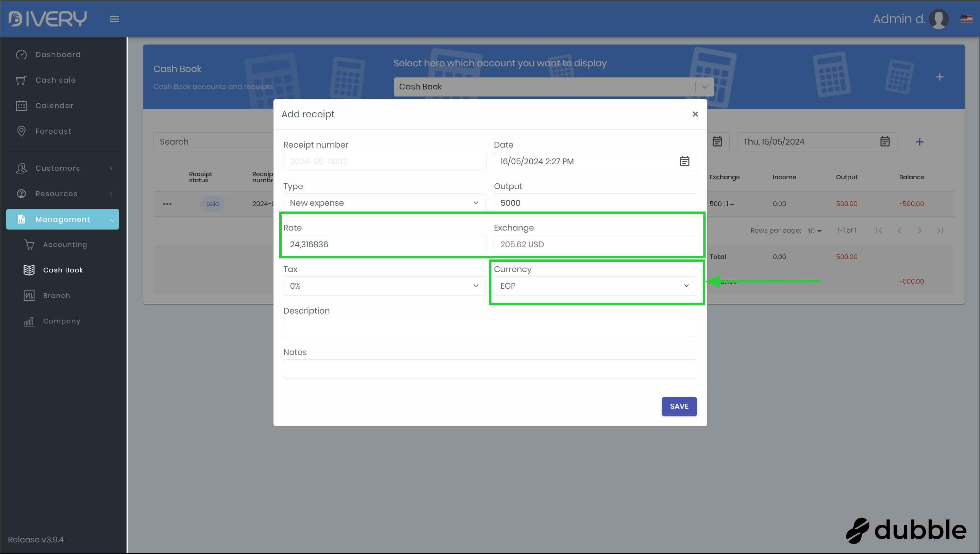Click the Output amount field
This screenshot has width=980, height=554.
click(595, 203)
